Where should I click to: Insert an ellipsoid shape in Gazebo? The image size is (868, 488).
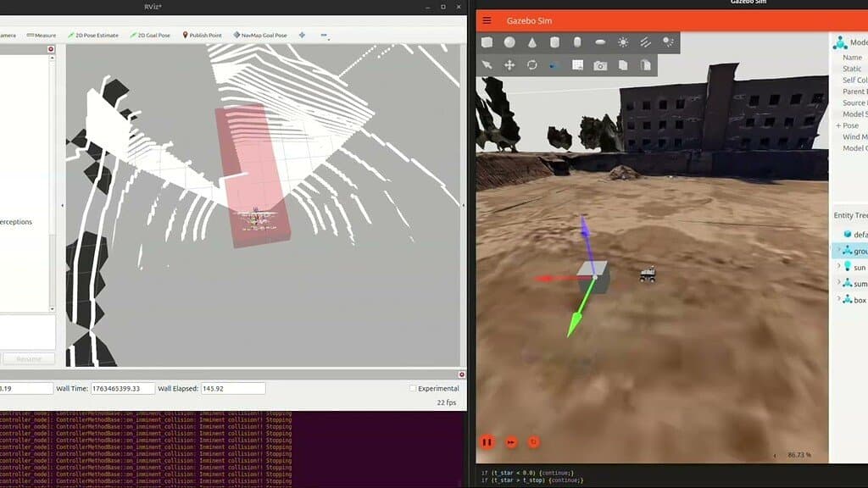point(600,42)
